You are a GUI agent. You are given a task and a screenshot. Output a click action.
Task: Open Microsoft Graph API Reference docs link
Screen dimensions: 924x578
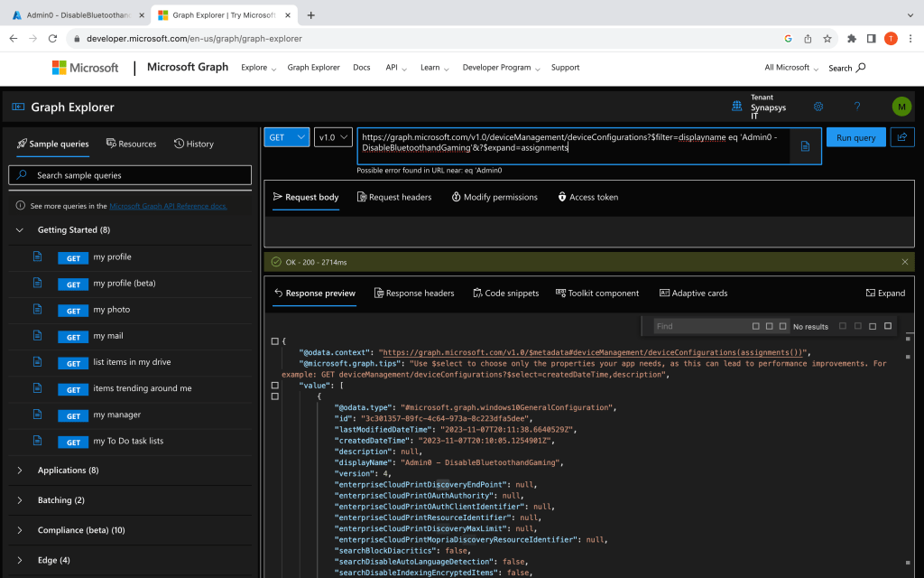(168, 206)
